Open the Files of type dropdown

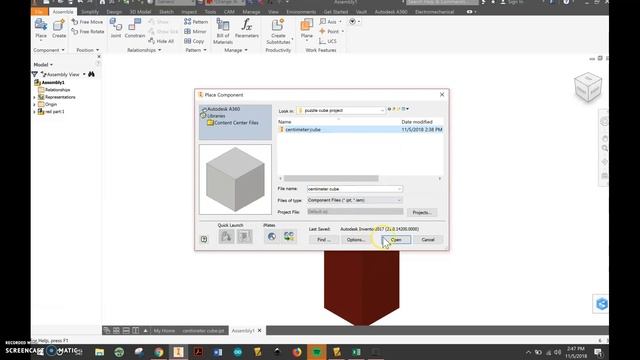[399, 200]
